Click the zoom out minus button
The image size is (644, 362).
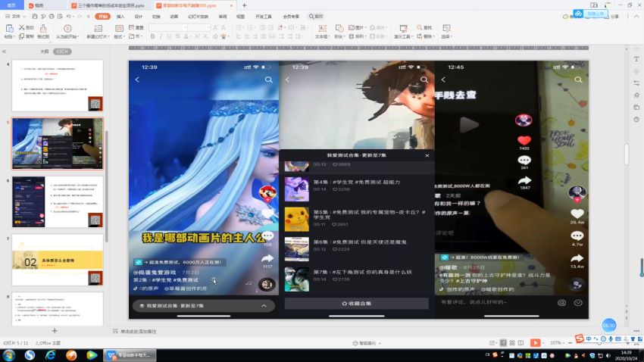tap(570, 343)
